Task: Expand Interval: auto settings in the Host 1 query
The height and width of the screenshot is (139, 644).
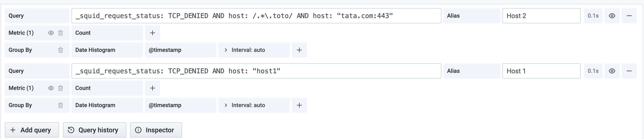Action: tap(254, 105)
